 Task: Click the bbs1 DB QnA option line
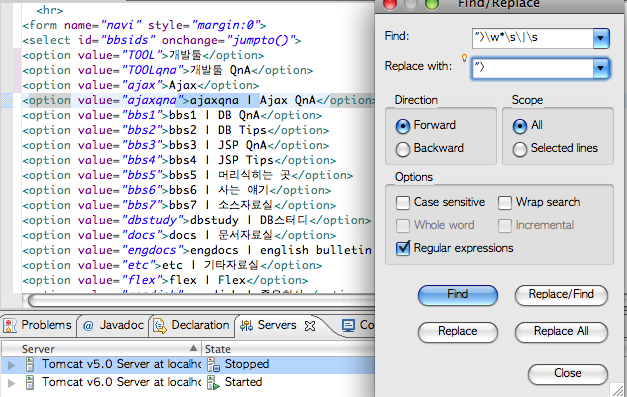[x=172, y=116]
